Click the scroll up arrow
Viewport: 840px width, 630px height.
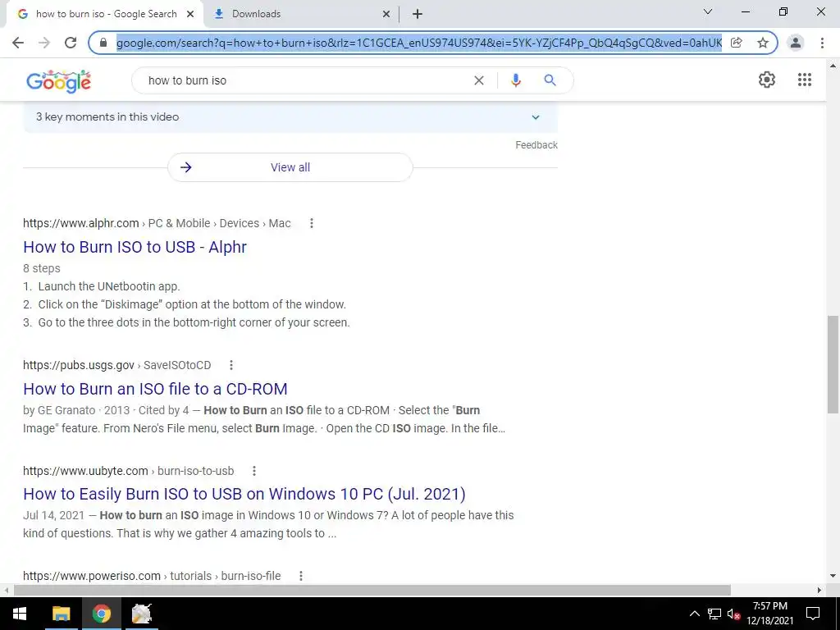pos(833,66)
